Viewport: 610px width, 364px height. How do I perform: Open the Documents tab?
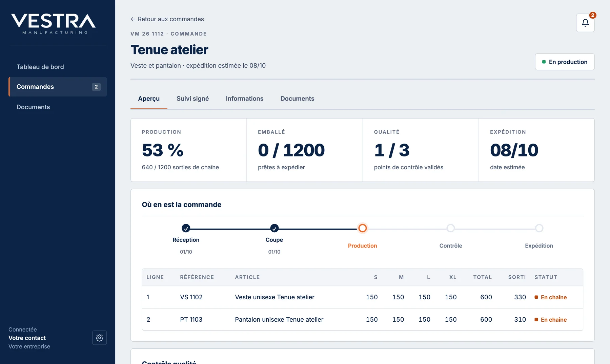pos(297,99)
